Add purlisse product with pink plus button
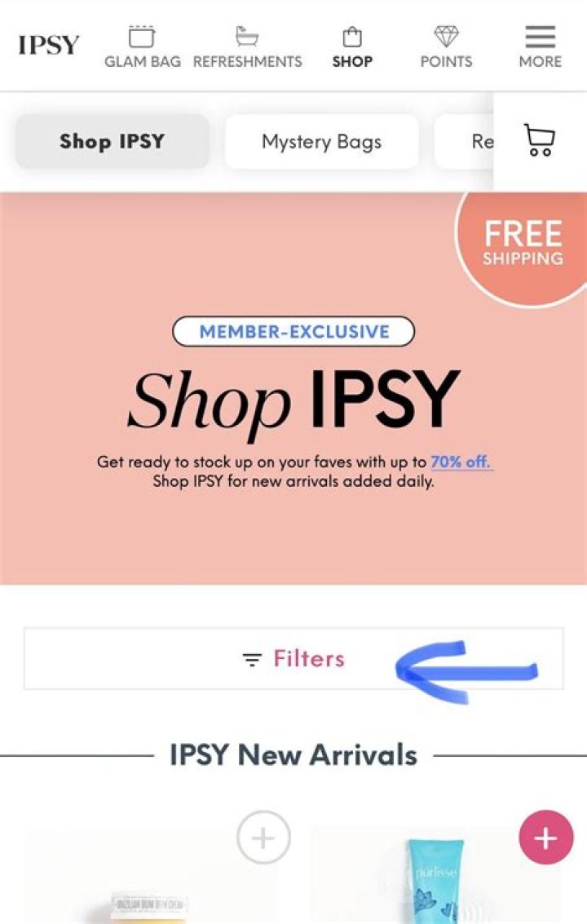This screenshot has height=924, width=587. point(545,838)
